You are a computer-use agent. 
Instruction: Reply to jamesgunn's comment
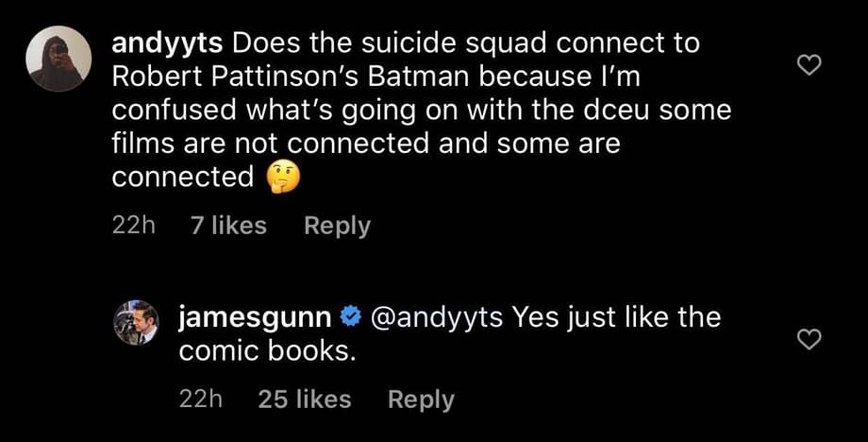[421, 399]
